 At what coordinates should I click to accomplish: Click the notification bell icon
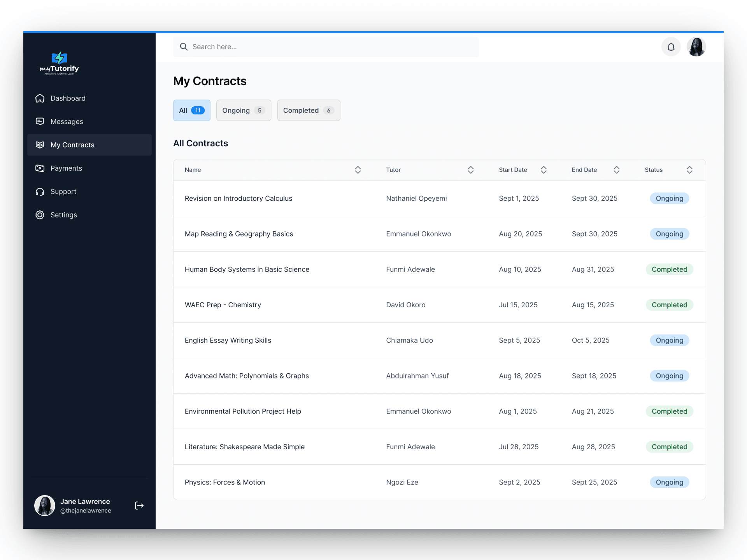tap(671, 47)
